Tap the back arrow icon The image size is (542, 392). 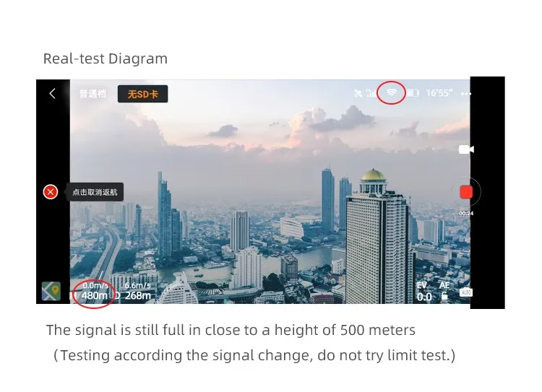tap(52, 93)
